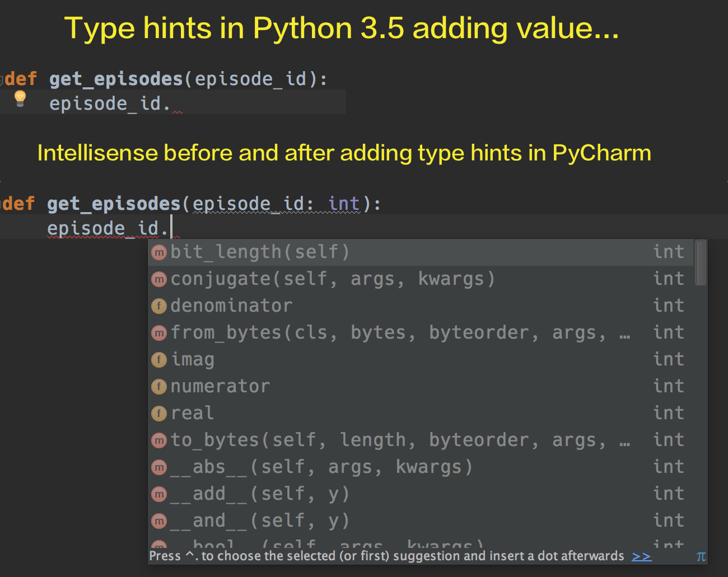Click the yellow lightbulb intention icon

pos(20,99)
